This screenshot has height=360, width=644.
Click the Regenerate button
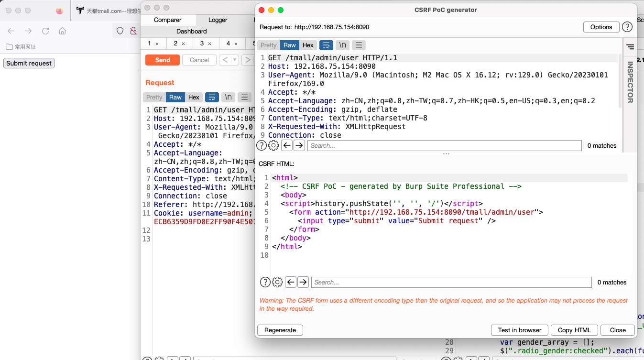[280, 330]
